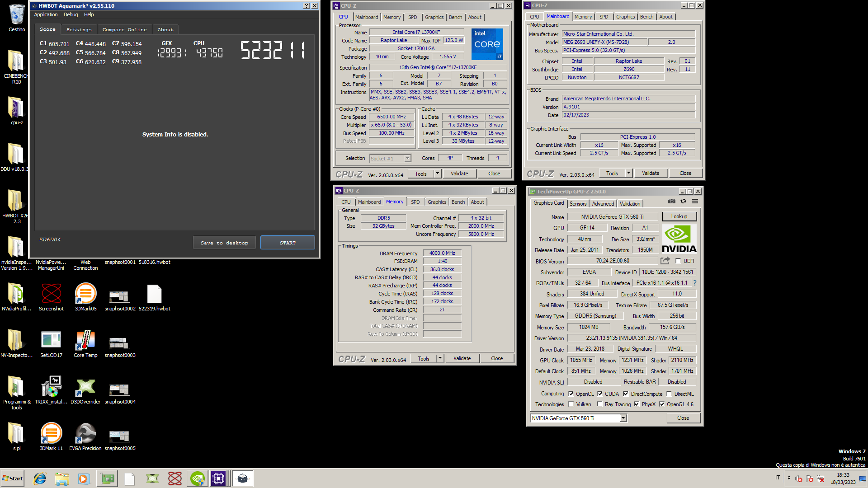Open the Settings tab in Aquamark
The height and width of the screenshot is (488, 868).
click(x=79, y=29)
